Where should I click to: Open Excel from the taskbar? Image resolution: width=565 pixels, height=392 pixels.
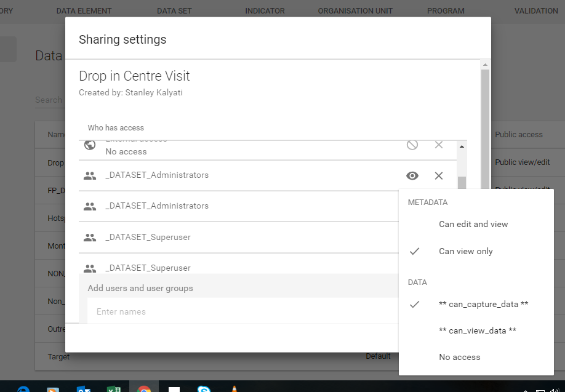click(114, 388)
